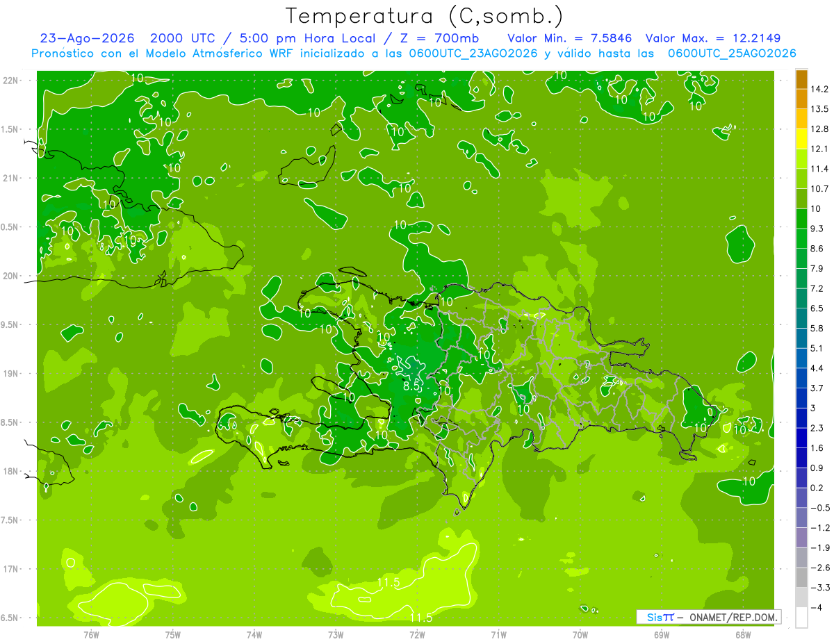Click the "75W" longitude label
The image size is (834, 644).
(x=173, y=635)
